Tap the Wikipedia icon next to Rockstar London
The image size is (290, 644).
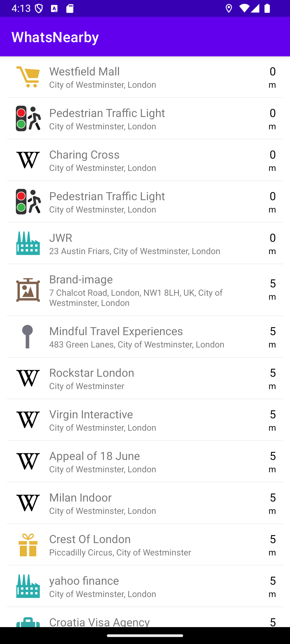[28, 378]
